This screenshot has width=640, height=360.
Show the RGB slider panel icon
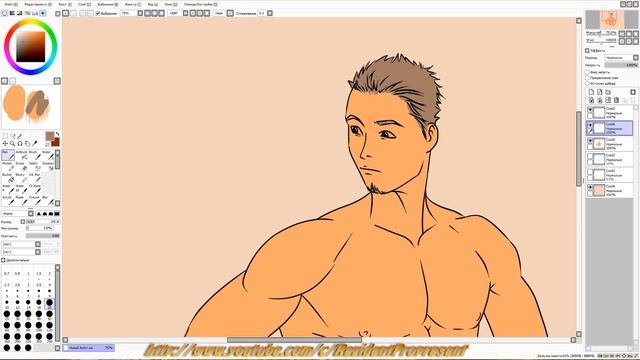12,13
